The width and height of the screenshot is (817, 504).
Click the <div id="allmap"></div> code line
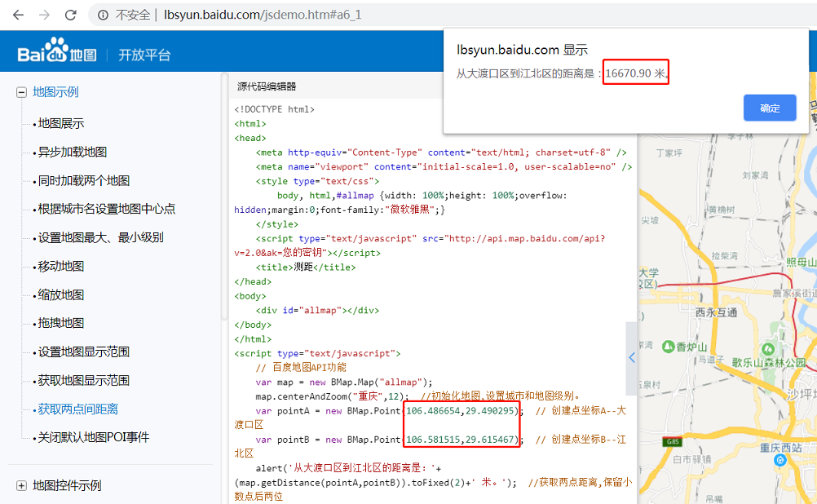(317, 311)
